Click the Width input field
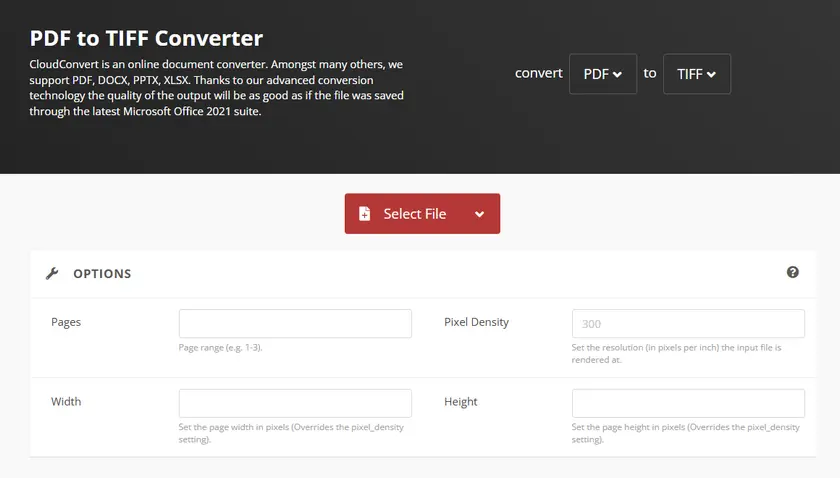840x478 pixels. tap(295, 403)
